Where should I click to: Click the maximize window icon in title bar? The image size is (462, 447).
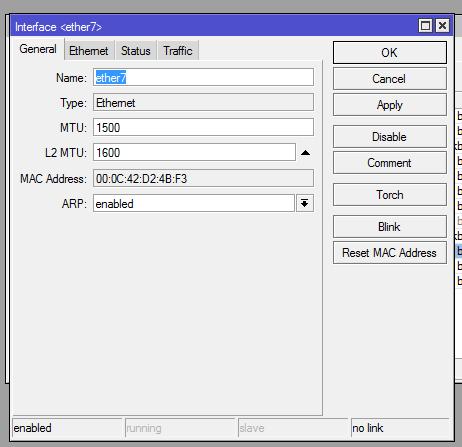tap(425, 26)
